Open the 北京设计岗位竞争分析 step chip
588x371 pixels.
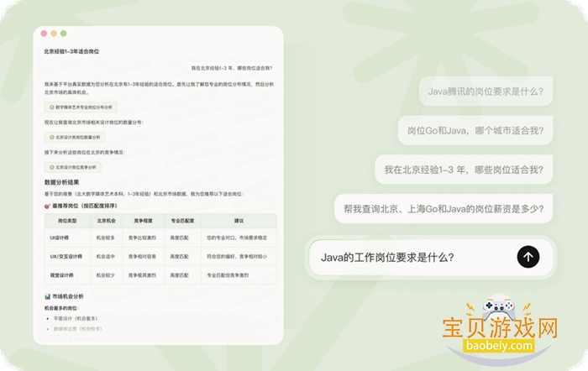tap(73, 167)
